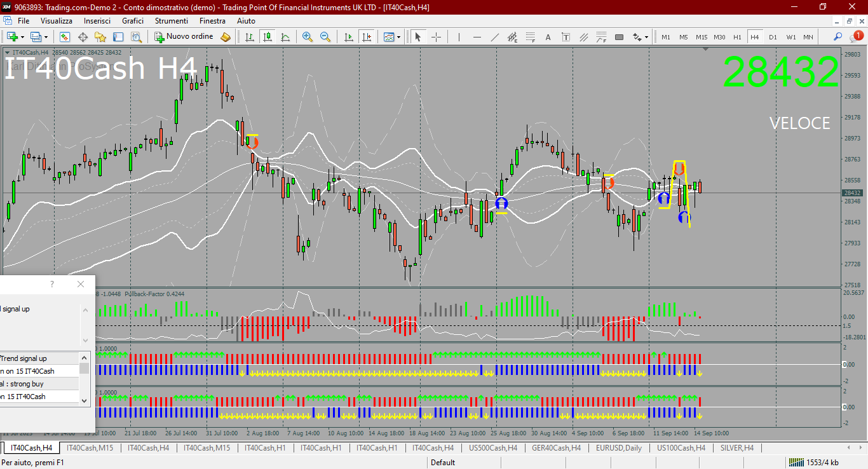Select the Fibonacci retracement tool
868x469 pixels.
coord(530,37)
